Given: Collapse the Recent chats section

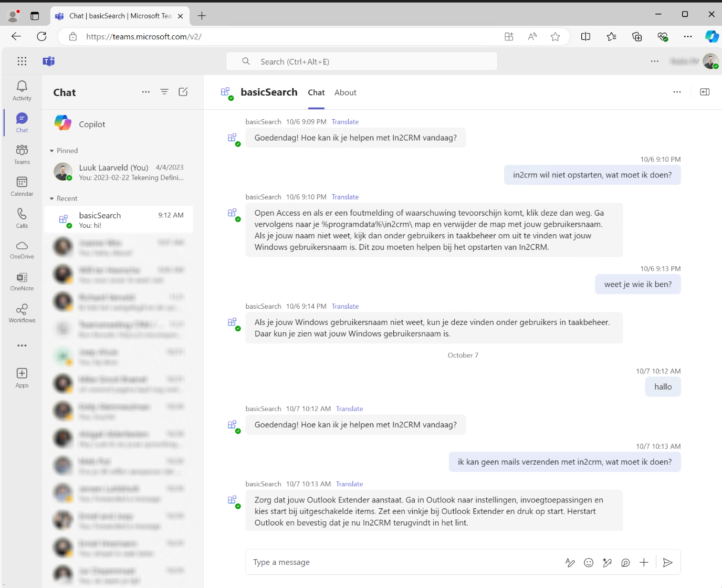Looking at the screenshot, I should [64, 198].
